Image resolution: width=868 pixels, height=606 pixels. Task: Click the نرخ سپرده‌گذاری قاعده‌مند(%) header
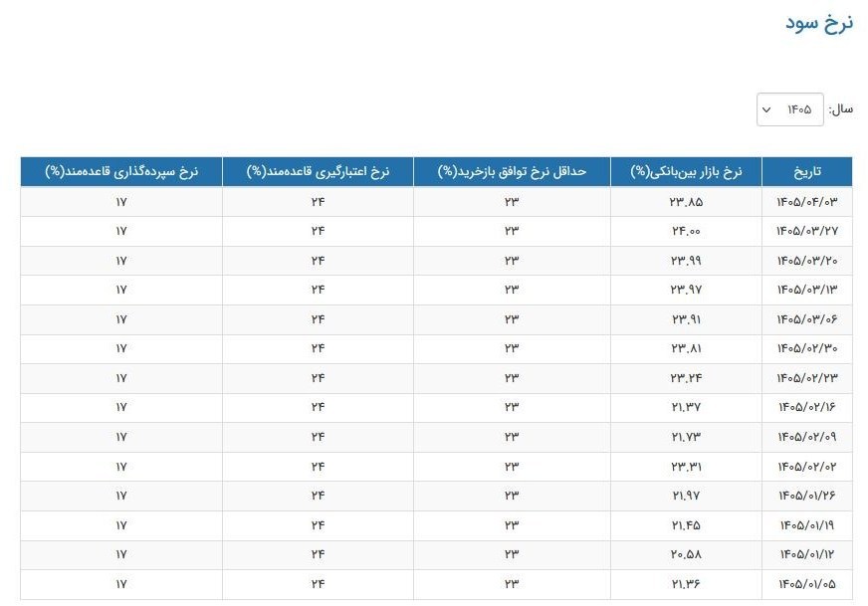121,171
